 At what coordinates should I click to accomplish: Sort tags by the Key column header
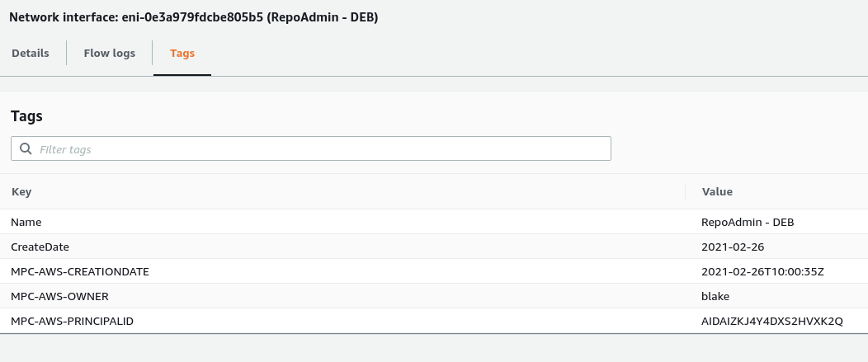click(21, 191)
